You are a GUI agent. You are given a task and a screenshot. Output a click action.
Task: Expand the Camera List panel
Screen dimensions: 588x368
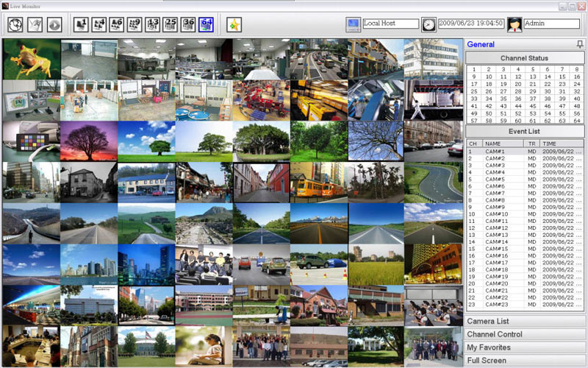(525, 322)
